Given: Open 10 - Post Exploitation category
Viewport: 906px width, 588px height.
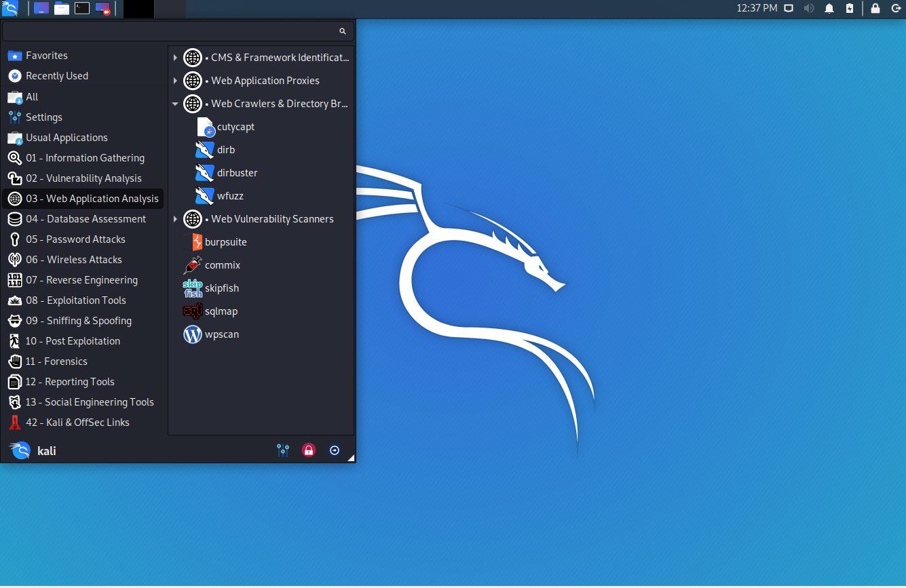Looking at the screenshot, I should (83, 340).
